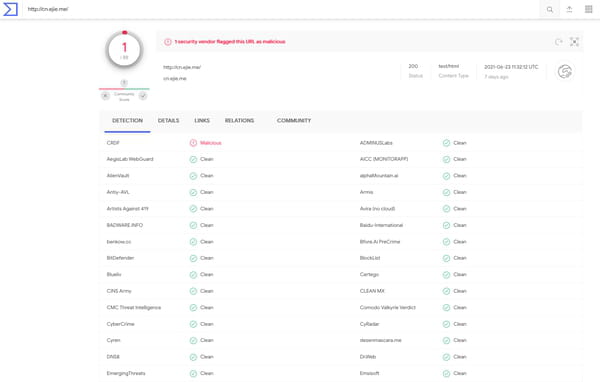Screen dimensions: 600x382
Task: Click the red warning icon in banner
Action: pos(168,42)
